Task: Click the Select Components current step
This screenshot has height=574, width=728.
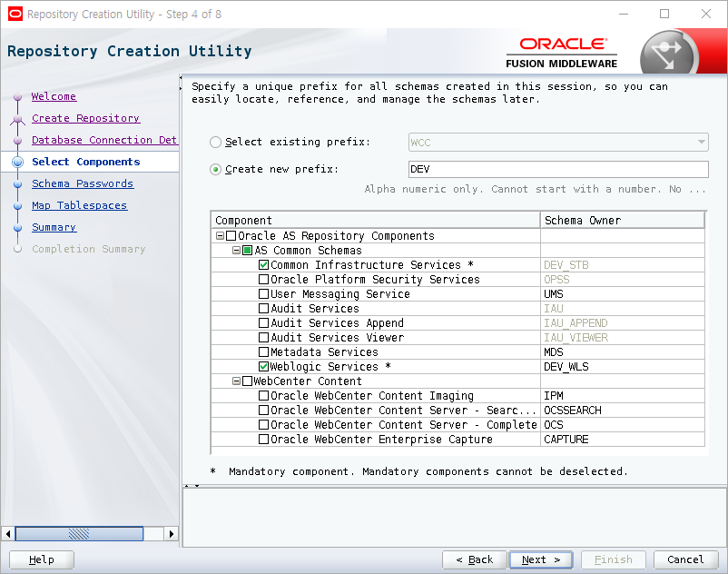Action: point(86,162)
